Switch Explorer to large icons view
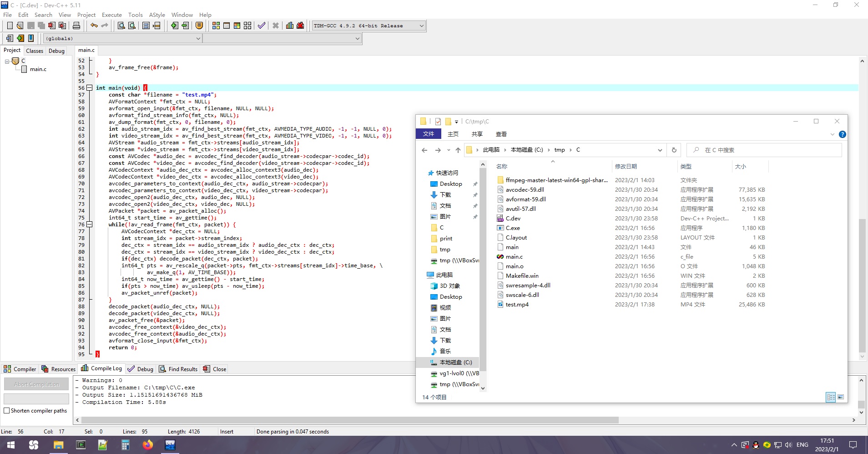 pos(841,397)
